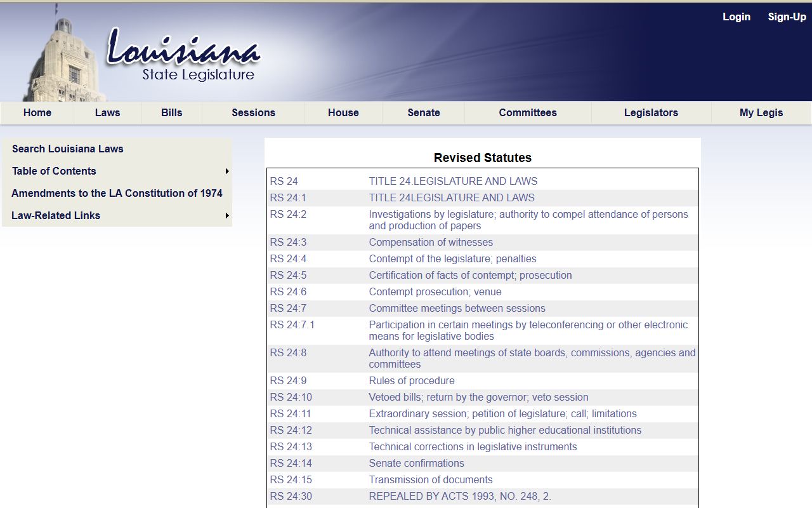
Task: Open Transmission of documents link
Action: pos(431,479)
